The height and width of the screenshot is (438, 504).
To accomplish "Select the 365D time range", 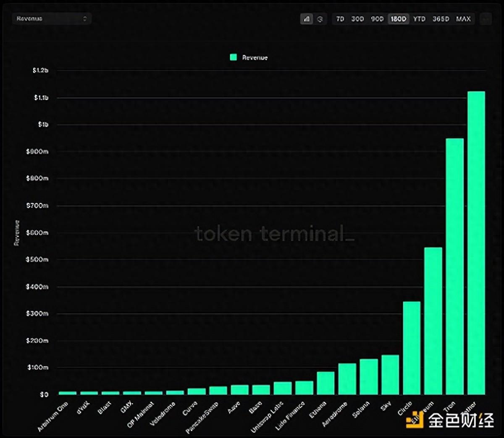I will tap(441, 19).
